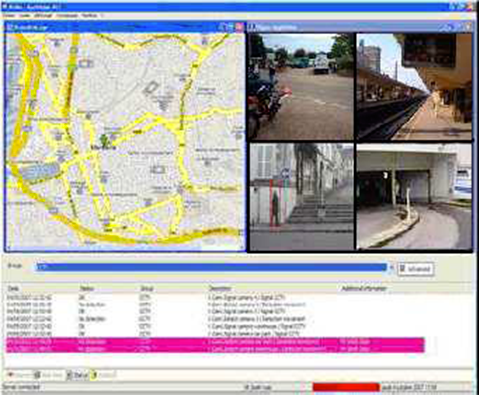Click the map window's title bar icon
This screenshot has height=395, width=479.
[x=10, y=28]
